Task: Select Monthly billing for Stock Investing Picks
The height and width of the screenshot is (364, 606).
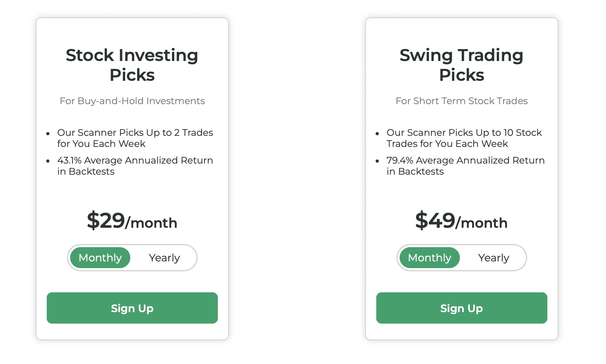Action: 100,258
